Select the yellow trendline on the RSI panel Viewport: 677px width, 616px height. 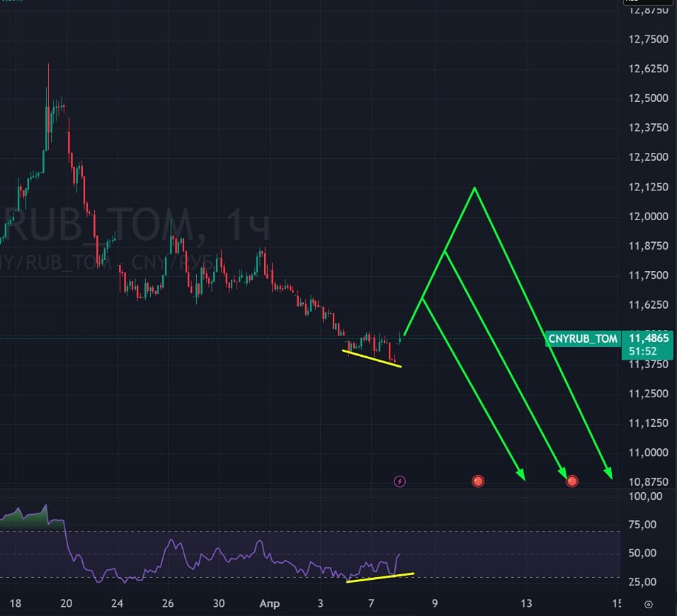379,576
